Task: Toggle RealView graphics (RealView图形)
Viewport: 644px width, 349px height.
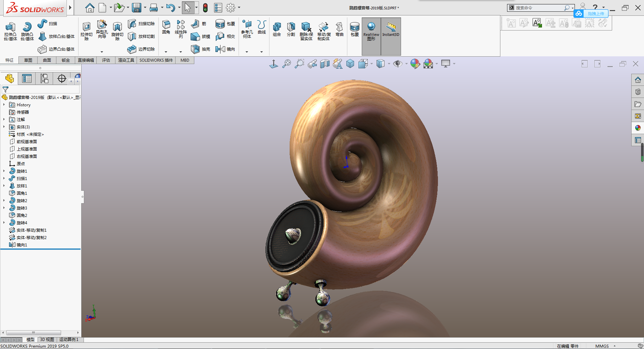Action: pos(371,27)
